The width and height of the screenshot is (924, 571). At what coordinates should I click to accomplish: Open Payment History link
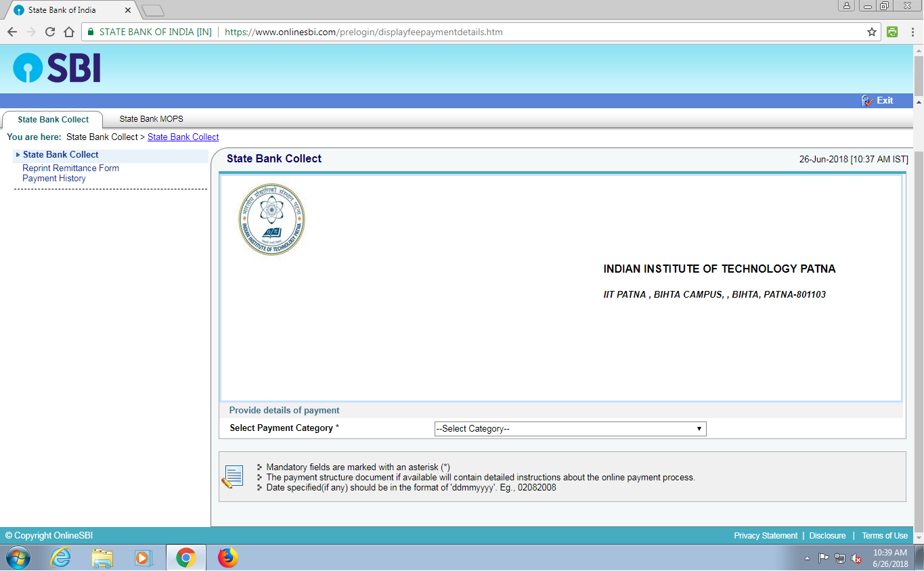(x=54, y=179)
